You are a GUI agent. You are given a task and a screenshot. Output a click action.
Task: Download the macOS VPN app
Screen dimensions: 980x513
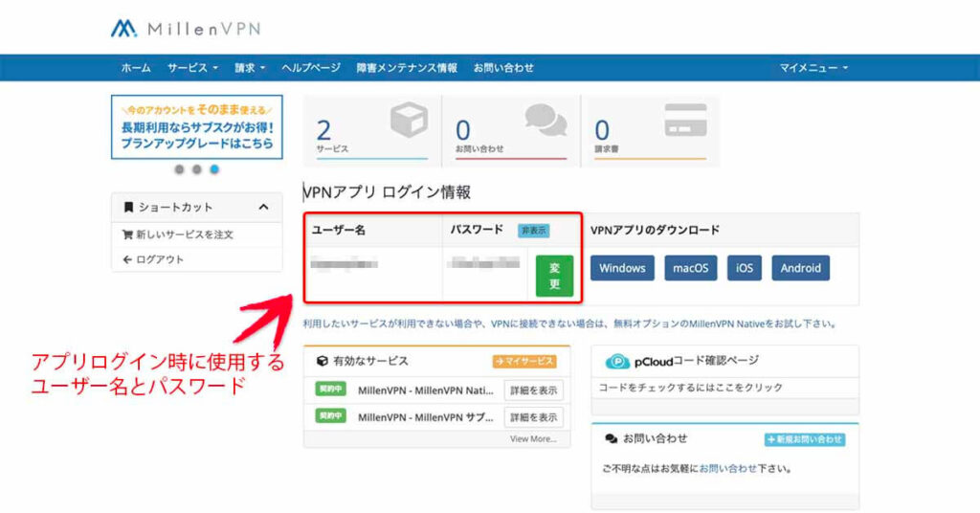tap(691, 268)
